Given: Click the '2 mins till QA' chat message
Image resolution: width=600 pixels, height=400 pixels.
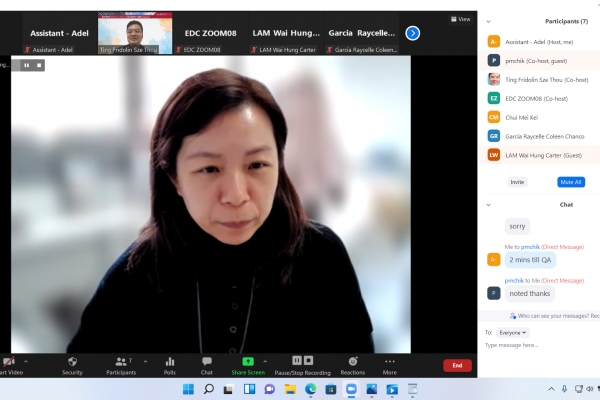Looking at the screenshot, I should point(530,260).
